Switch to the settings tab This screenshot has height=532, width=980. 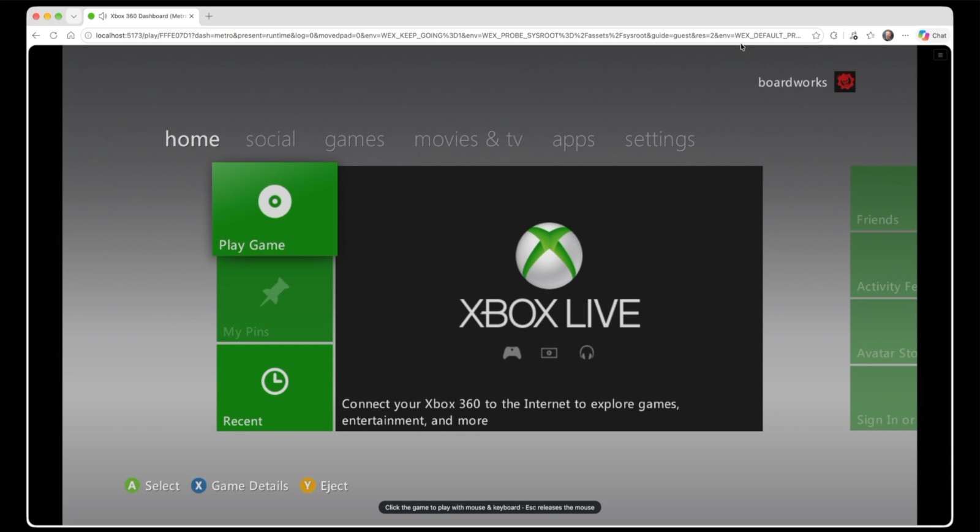(660, 140)
